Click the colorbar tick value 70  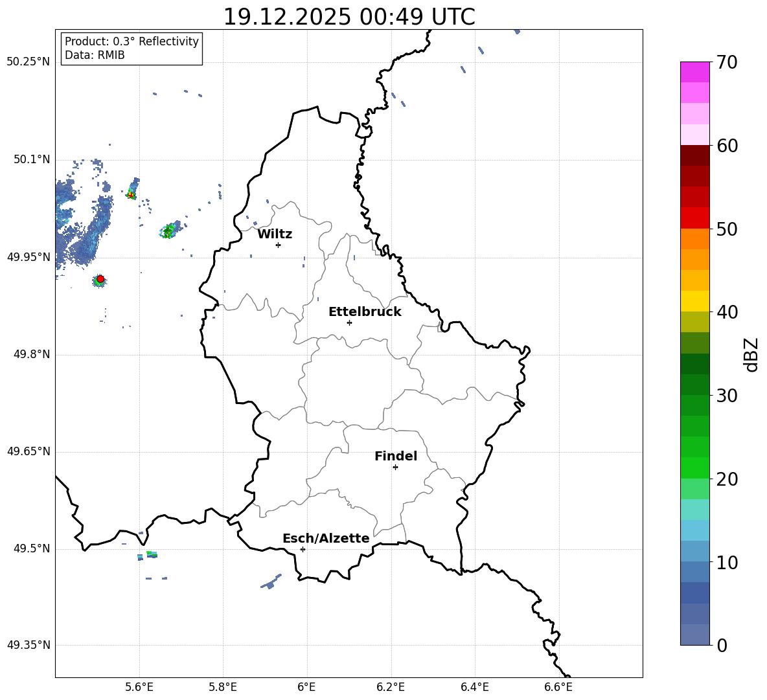point(727,63)
